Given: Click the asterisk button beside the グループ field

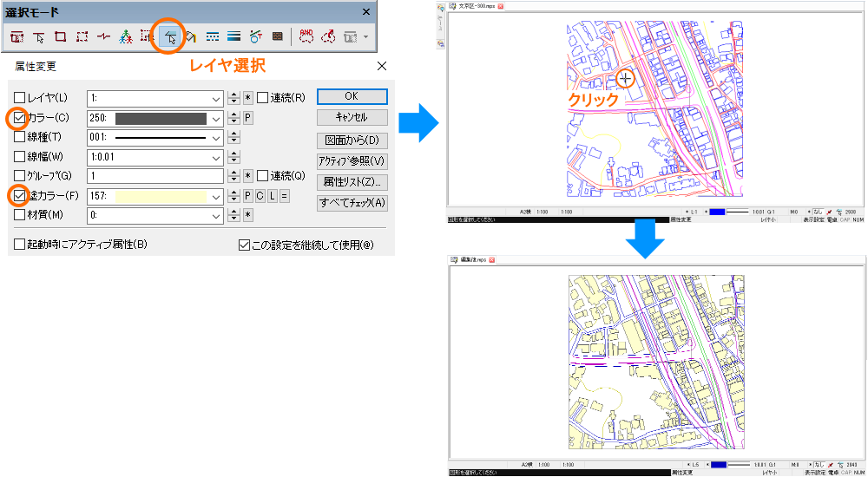Looking at the screenshot, I should tap(248, 176).
